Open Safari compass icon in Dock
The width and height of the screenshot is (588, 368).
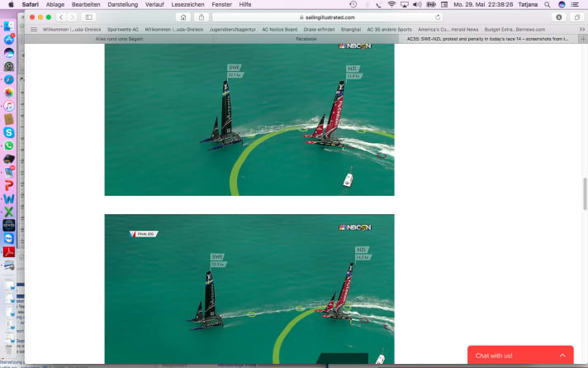[8, 79]
